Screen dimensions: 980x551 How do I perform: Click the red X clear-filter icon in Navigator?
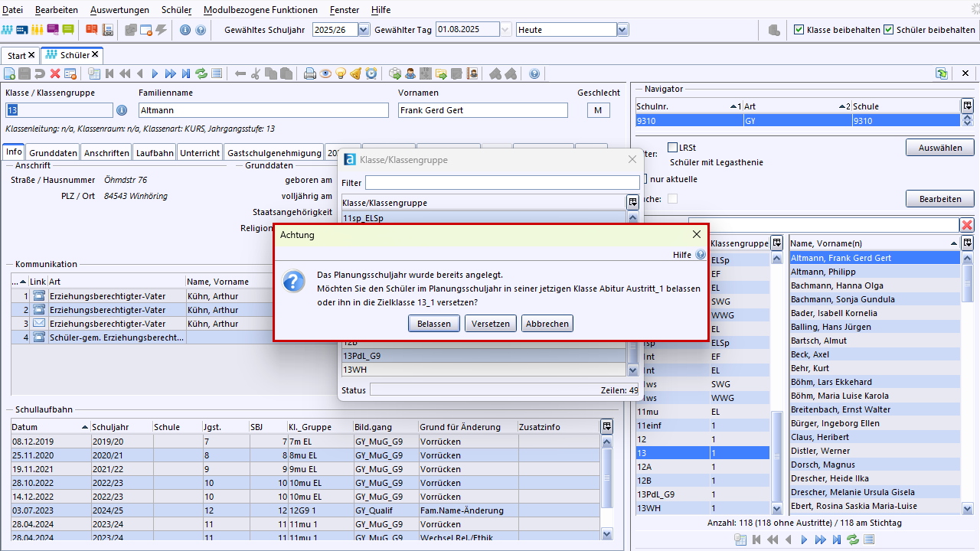(x=967, y=225)
